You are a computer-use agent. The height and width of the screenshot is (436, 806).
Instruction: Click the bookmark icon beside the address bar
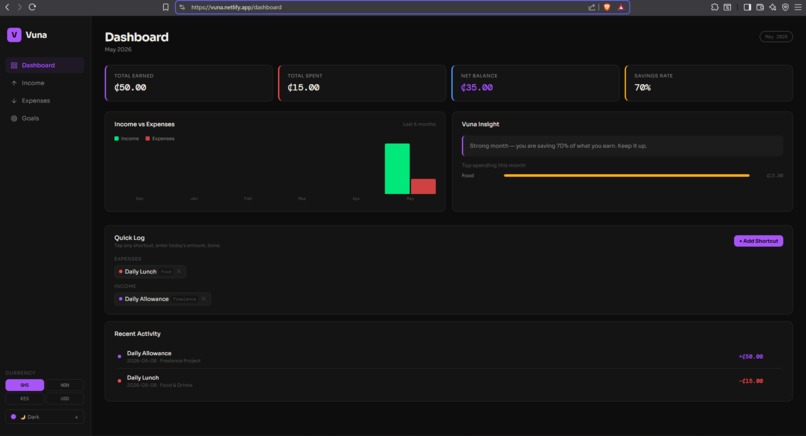[166, 7]
